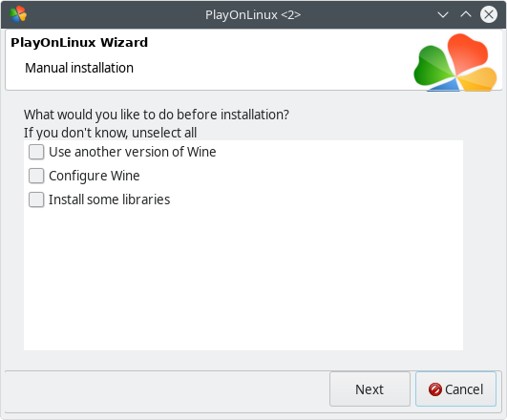Check the Install some libraries box
Viewport: 507px width, 420px height.
(36, 199)
